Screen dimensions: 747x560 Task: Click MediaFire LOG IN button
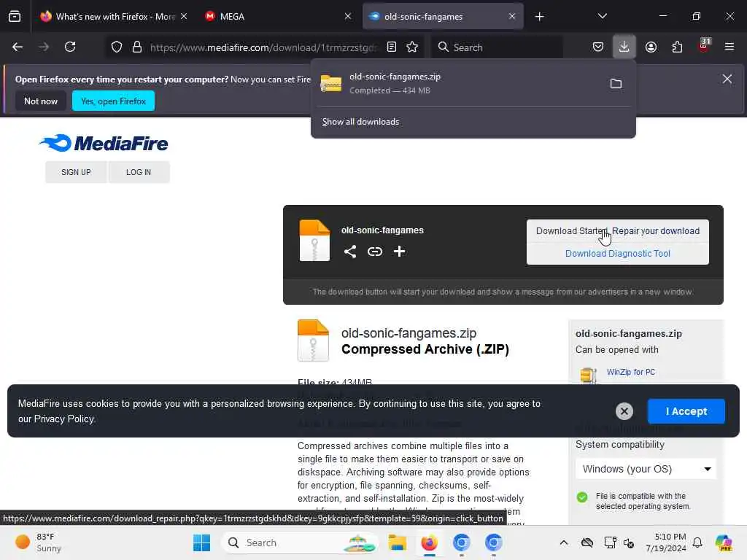coord(139,172)
